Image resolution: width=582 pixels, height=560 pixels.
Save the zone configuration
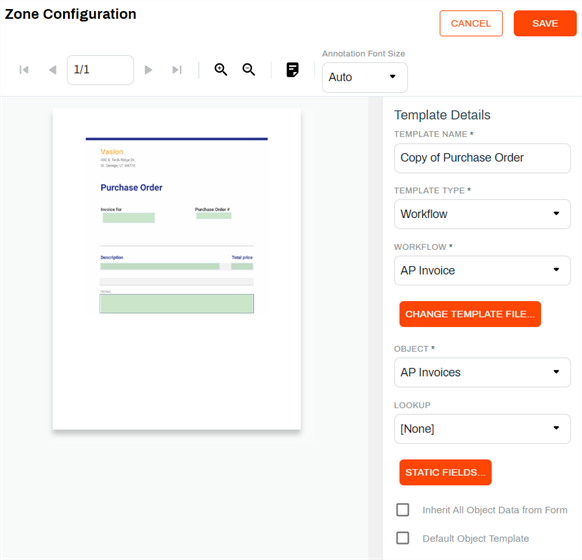pyautogui.click(x=545, y=23)
